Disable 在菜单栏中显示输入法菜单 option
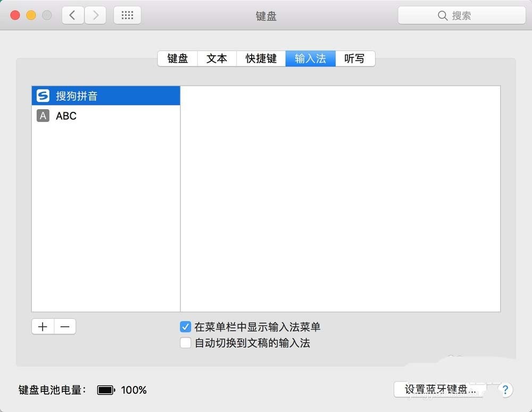 tap(185, 327)
